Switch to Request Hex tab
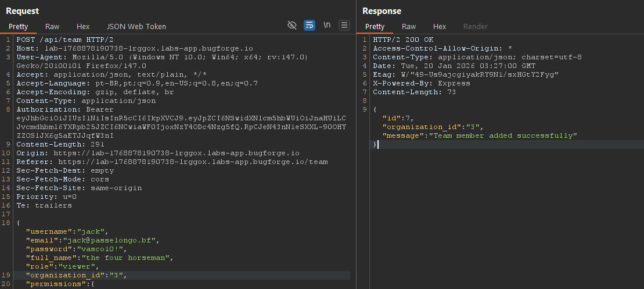Screen dimensions: 644x289 tap(83, 26)
